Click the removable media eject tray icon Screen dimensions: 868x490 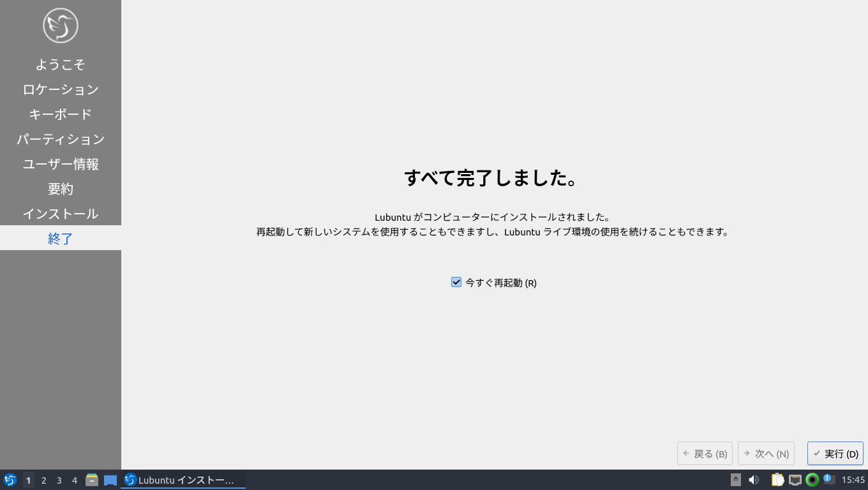[x=736, y=480]
